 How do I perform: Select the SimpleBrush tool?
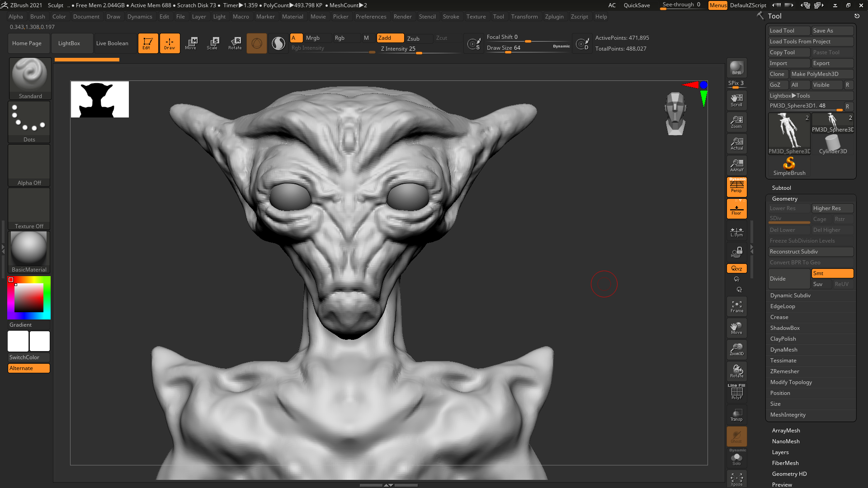(789, 166)
